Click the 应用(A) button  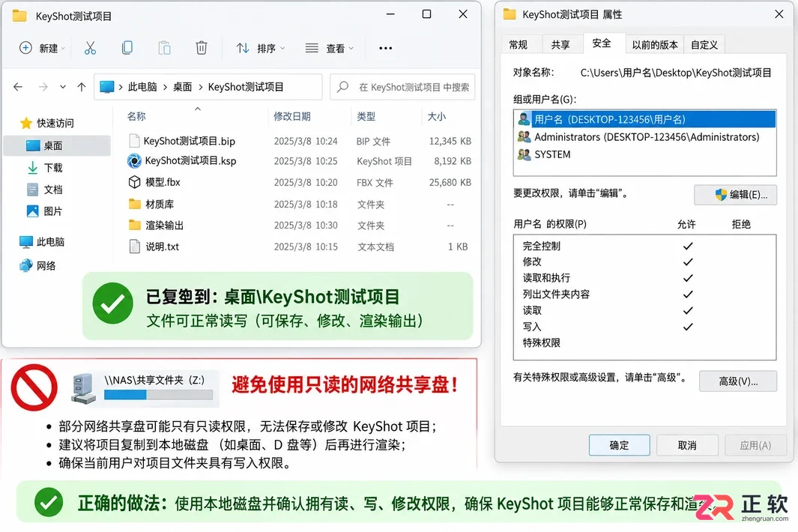[755, 445]
